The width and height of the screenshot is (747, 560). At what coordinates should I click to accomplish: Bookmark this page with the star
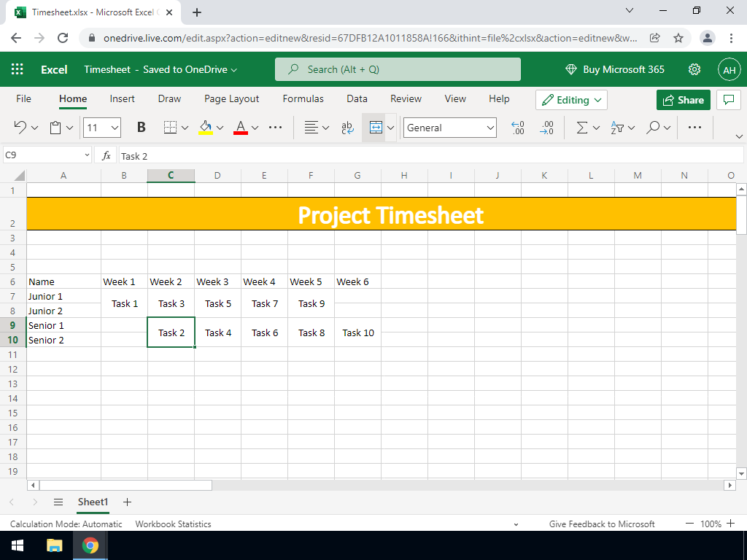pyautogui.click(x=678, y=38)
